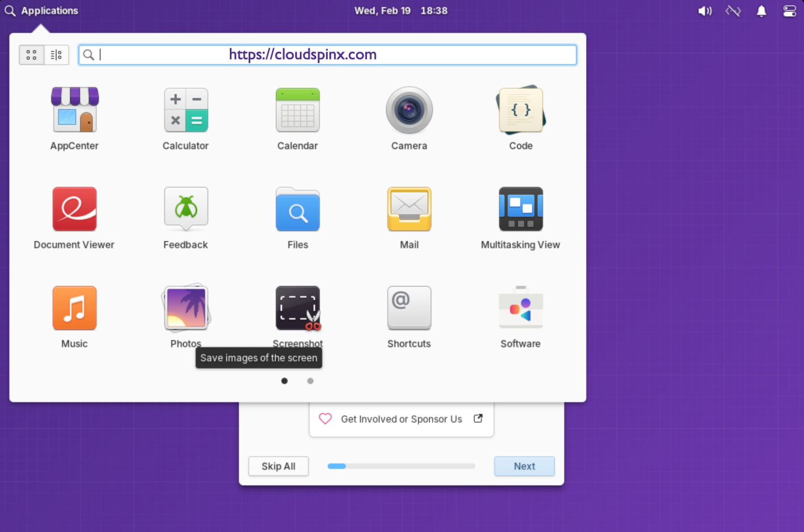Open Multitasking View
The width and height of the screenshot is (804, 532).
520,209
